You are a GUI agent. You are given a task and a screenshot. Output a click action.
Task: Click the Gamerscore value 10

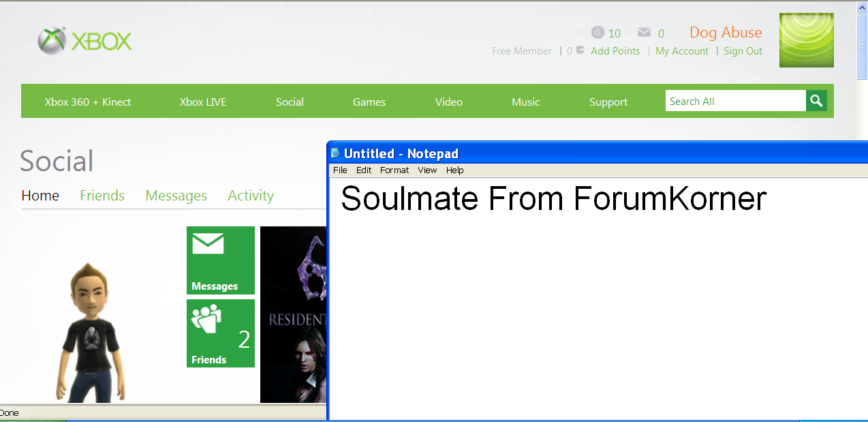pos(615,33)
